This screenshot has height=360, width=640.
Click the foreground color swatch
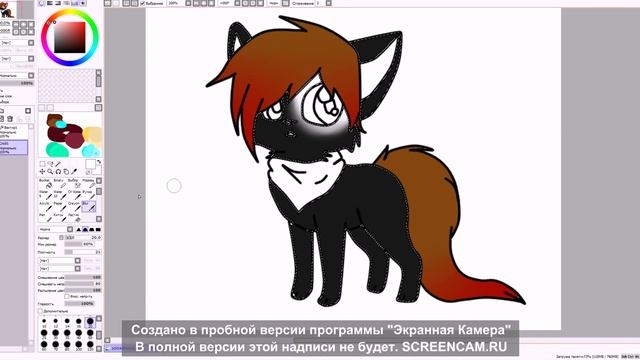point(90,164)
